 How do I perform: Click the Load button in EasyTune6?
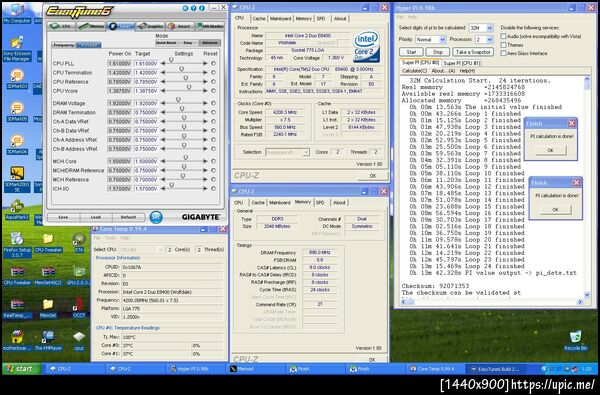tap(96, 217)
